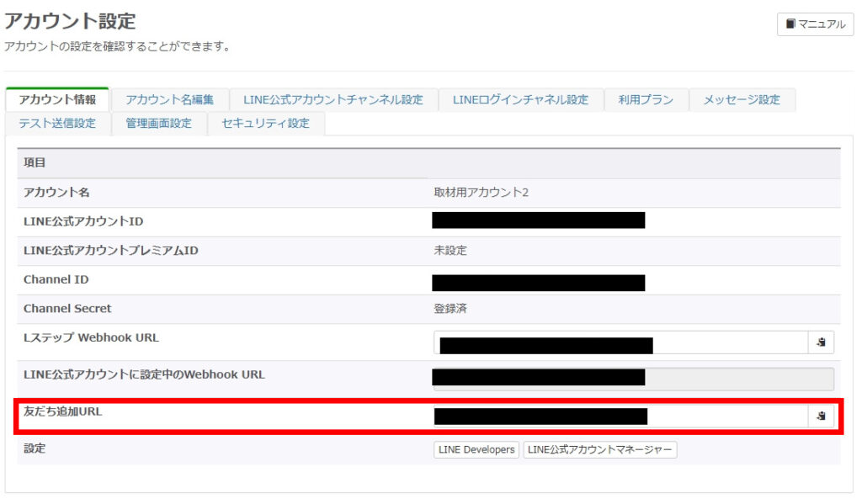Open the 管理画面設定 tab
Screen dimensions: 862x504
[158, 123]
